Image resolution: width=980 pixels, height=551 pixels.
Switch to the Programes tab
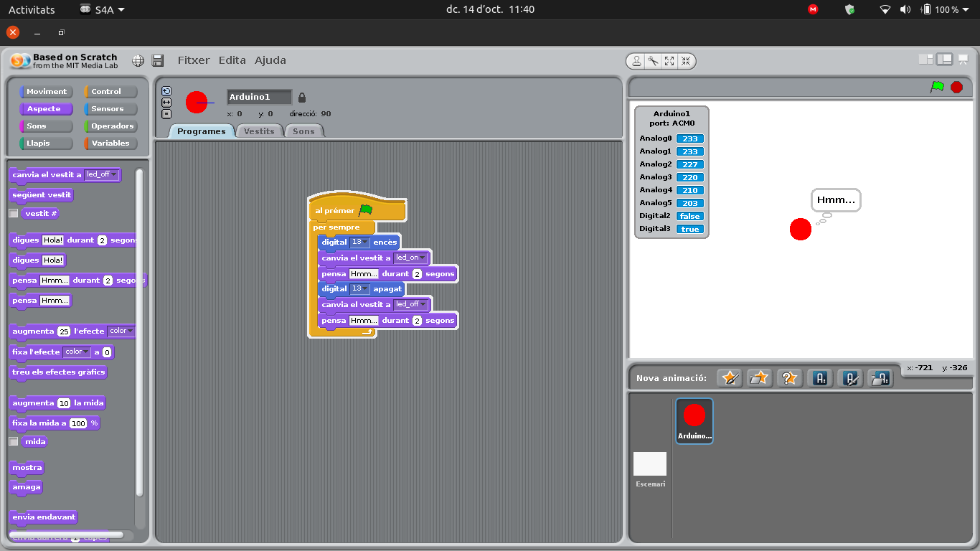click(202, 131)
